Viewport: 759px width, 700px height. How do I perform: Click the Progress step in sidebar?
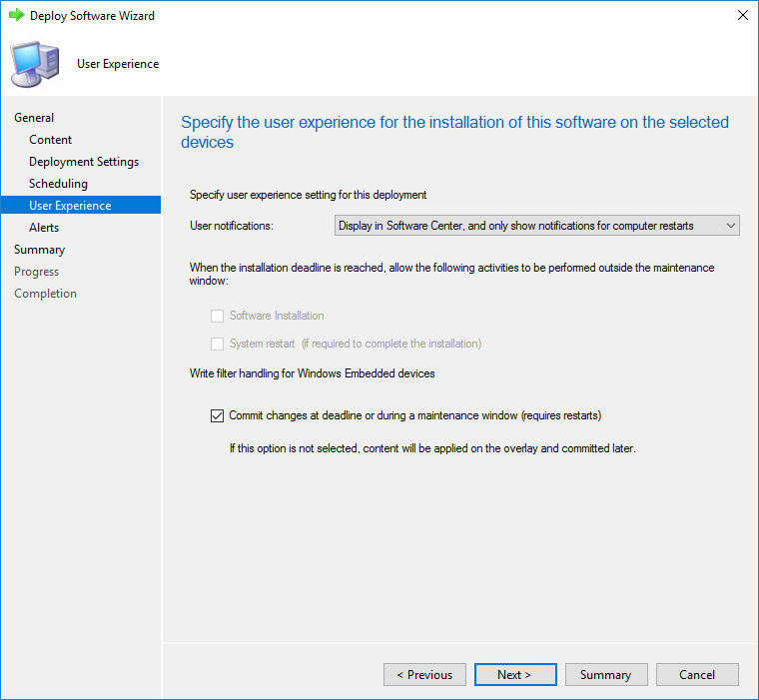click(x=36, y=272)
